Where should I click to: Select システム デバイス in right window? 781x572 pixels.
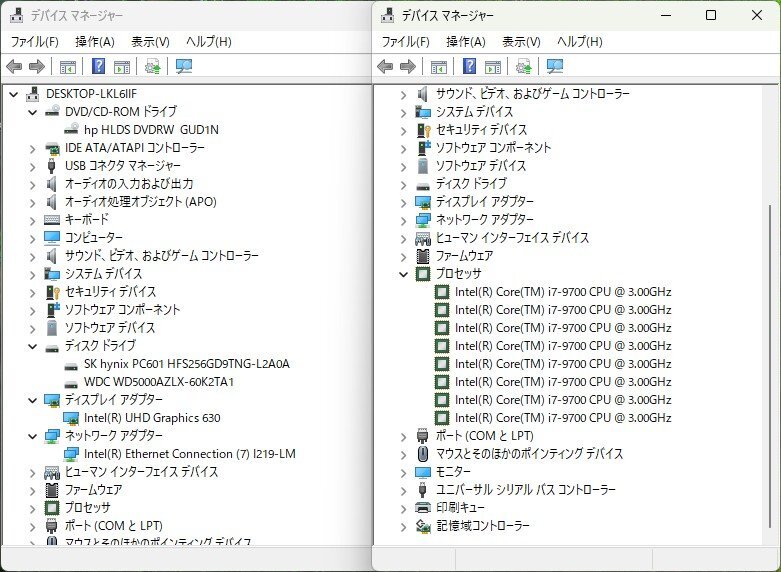click(474, 112)
